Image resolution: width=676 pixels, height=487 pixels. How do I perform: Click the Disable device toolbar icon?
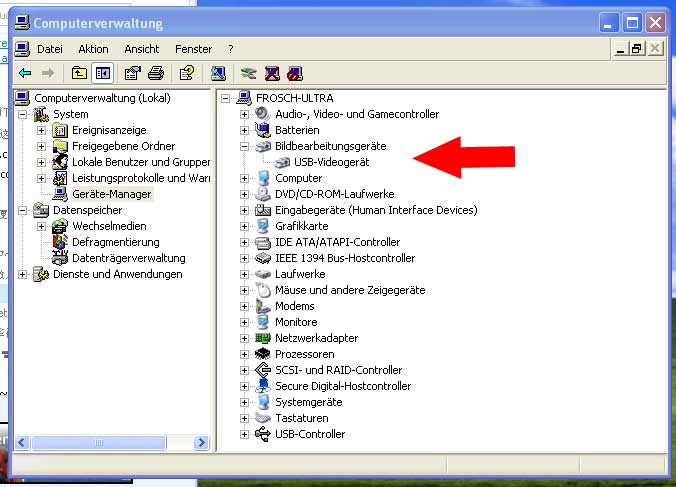[x=295, y=73]
